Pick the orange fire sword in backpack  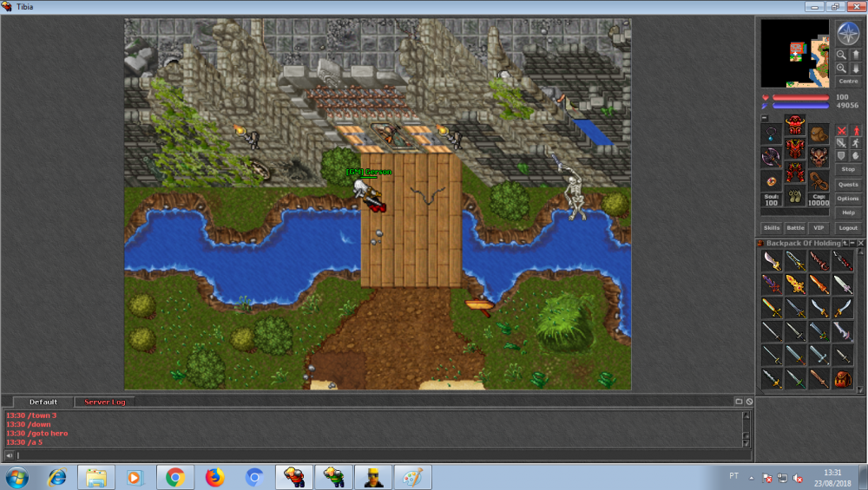pos(819,284)
